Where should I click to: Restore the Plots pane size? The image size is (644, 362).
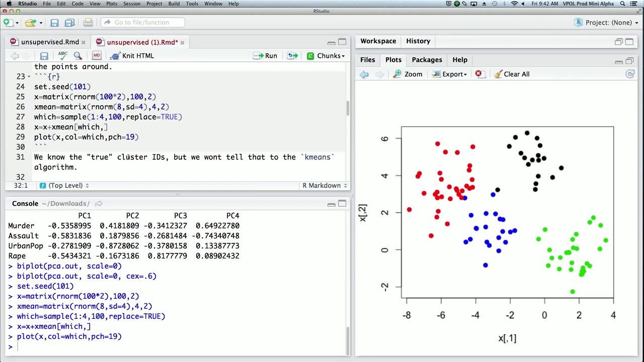click(x=629, y=61)
